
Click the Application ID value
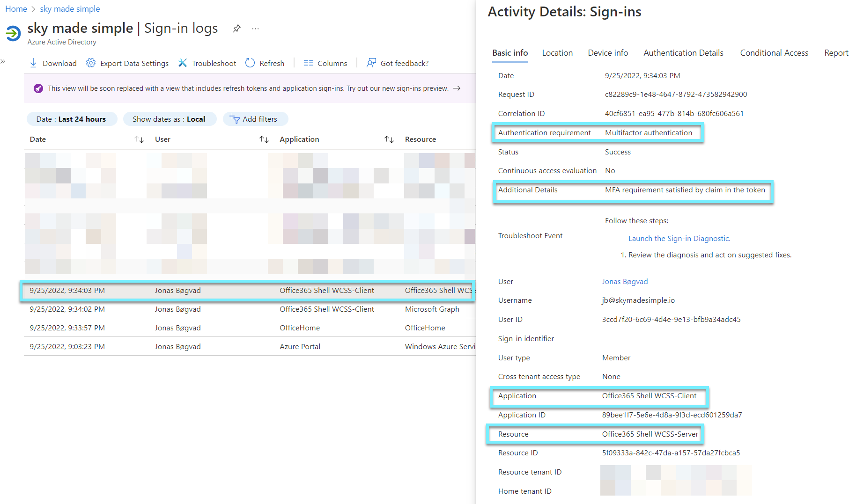[672, 415]
